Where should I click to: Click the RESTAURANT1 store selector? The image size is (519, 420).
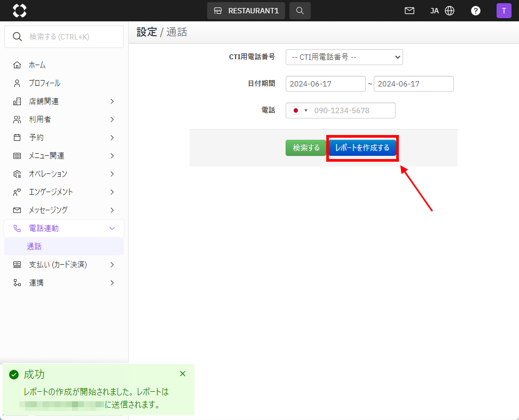pos(246,11)
